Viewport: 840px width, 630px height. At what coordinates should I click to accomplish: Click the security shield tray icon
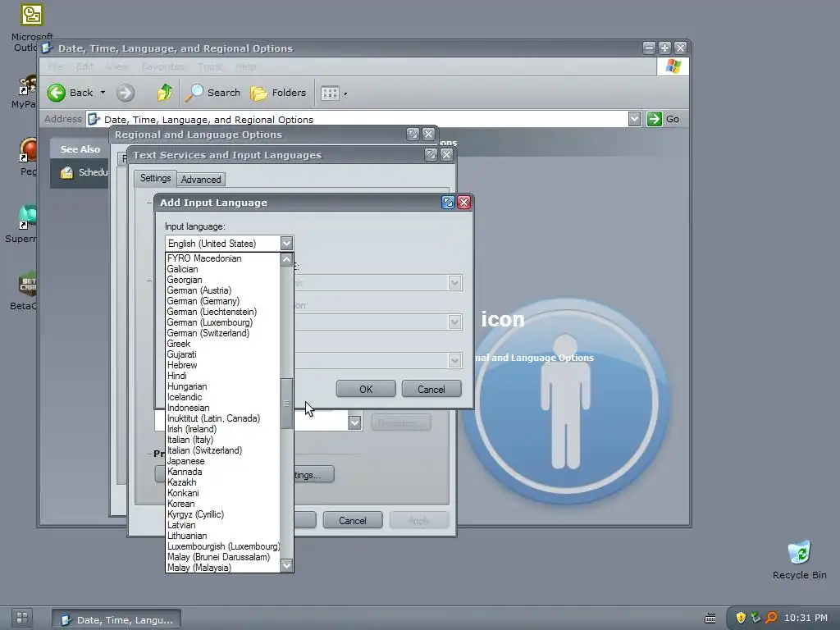[x=741, y=618]
